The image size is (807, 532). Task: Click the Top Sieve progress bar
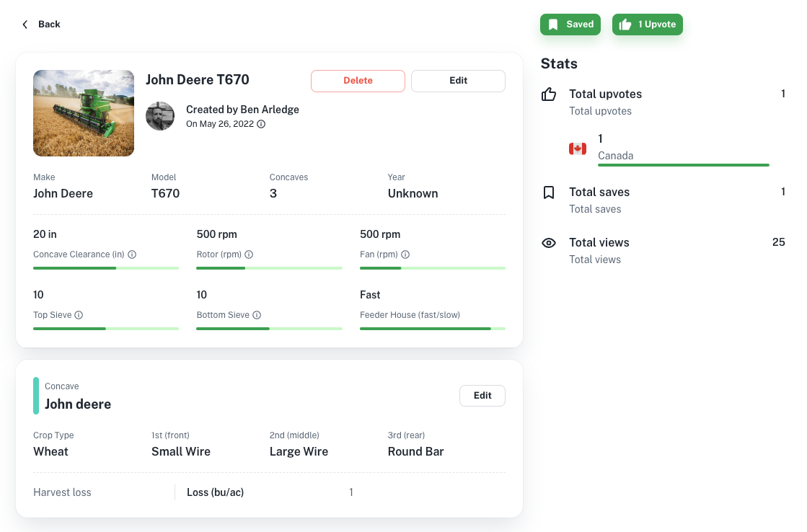(x=106, y=329)
